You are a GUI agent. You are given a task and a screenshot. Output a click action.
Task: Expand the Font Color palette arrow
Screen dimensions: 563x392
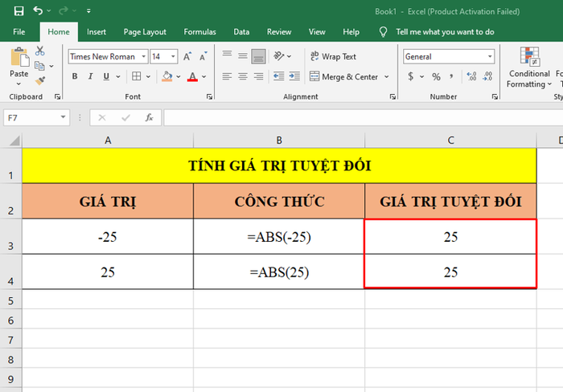pyautogui.click(x=204, y=76)
